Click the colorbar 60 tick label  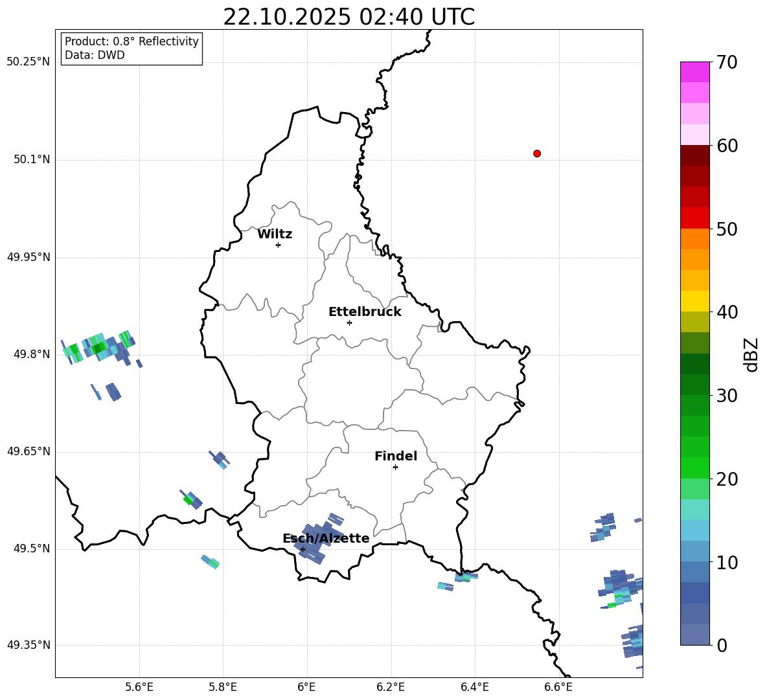pyautogui.click(x=727, y=146)
